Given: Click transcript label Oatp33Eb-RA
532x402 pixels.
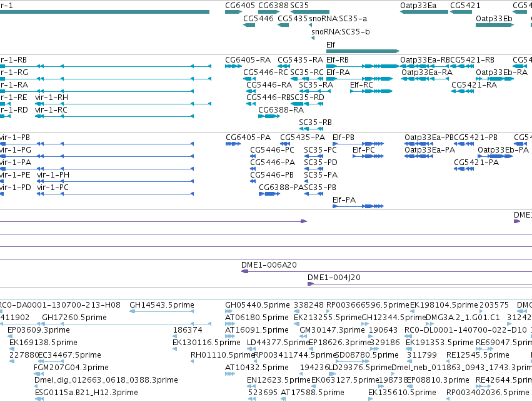Looking at the screenshot, I should 501,73.
